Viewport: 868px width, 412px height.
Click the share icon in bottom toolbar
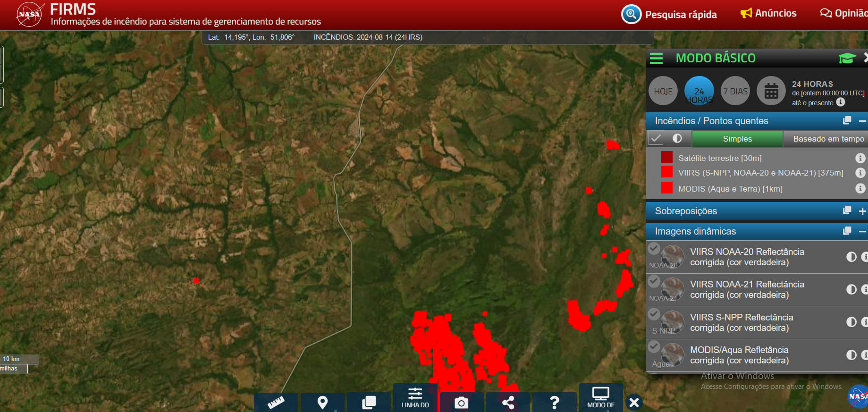(x=508, y=402)
